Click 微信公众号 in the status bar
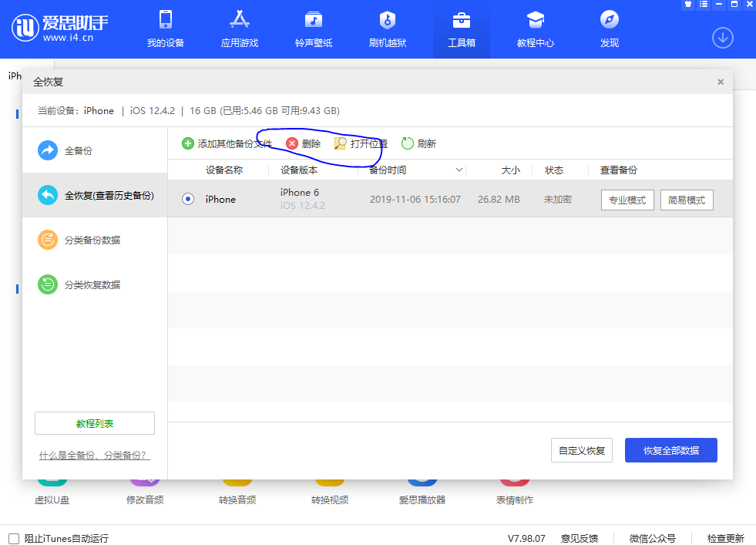The width and height of the screenshot is (756, 545). (652, 538)
